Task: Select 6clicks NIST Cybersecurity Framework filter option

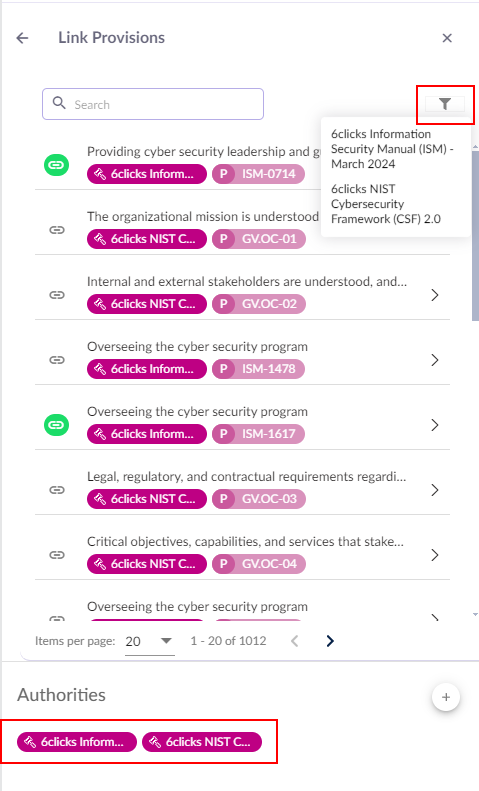Action: (x=386, y=204)
